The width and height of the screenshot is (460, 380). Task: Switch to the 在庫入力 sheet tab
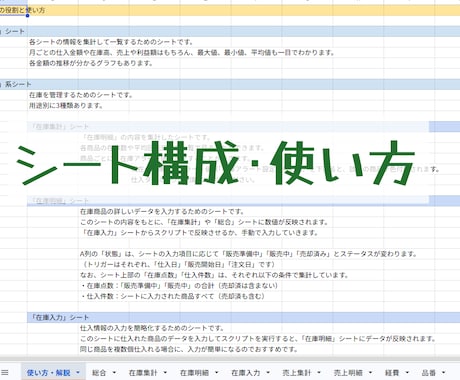[246, 373]
